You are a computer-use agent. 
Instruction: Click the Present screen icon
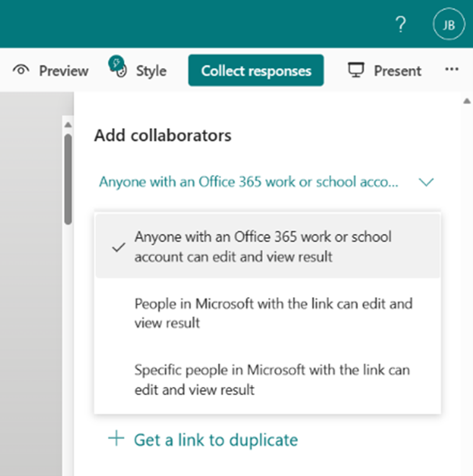pyautogui.click(x=356, y=70)
